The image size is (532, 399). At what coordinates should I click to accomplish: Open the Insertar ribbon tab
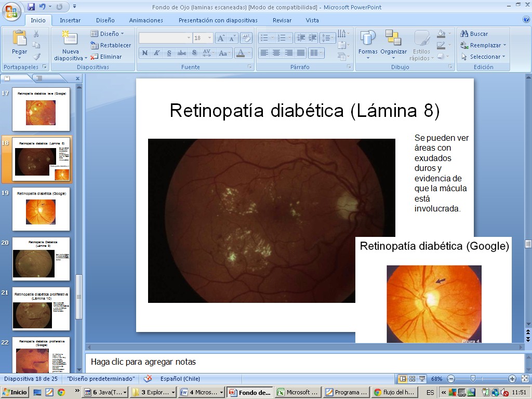(70, 20)
